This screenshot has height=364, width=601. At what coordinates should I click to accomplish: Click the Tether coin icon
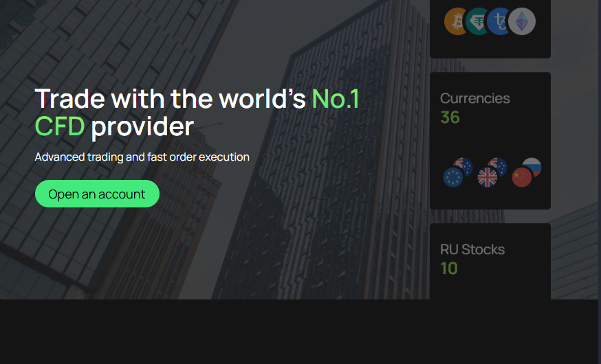click(475, 21)
